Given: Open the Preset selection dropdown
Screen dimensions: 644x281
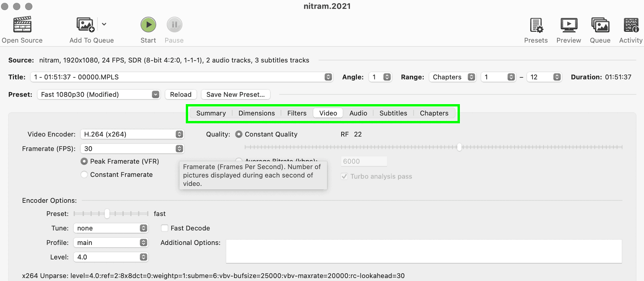Looking at the screenshot, I should (x=98, y=94).
